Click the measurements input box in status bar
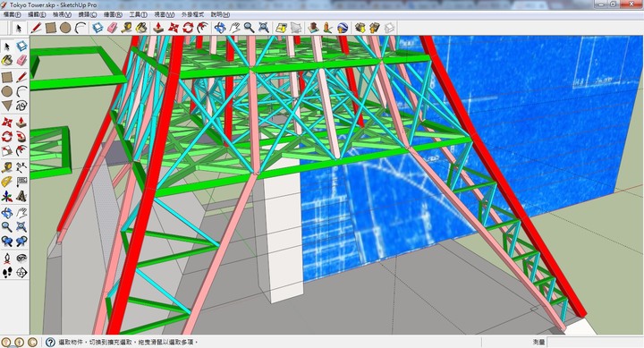 pyautogui.click(x=595, y=343)
